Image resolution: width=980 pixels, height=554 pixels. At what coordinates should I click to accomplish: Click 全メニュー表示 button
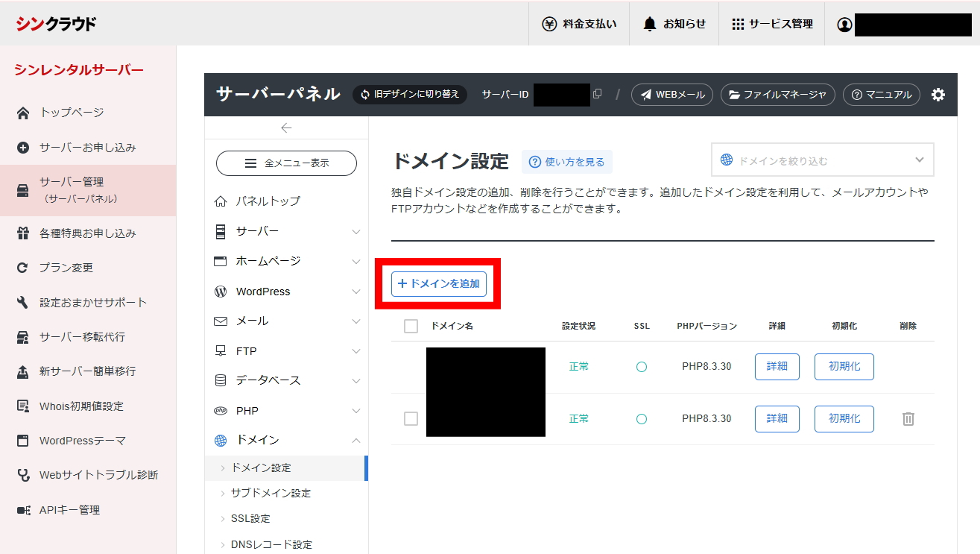(286, 163)
